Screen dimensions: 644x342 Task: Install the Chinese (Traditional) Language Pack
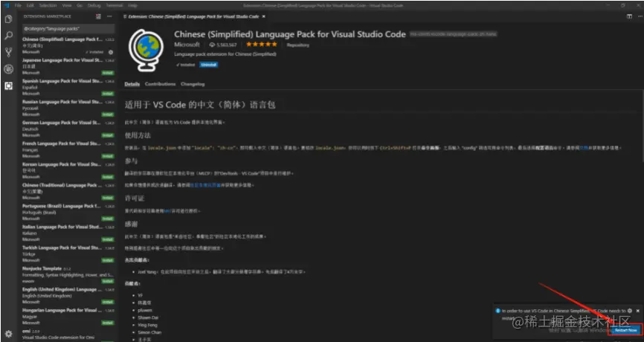click(x=108, y=198)
